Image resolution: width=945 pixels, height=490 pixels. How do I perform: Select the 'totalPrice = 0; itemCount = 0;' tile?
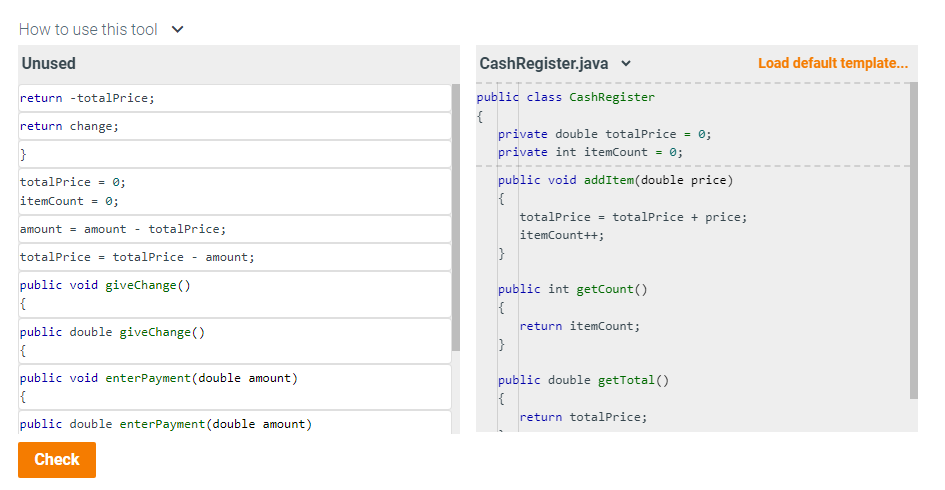pos(235,192)
